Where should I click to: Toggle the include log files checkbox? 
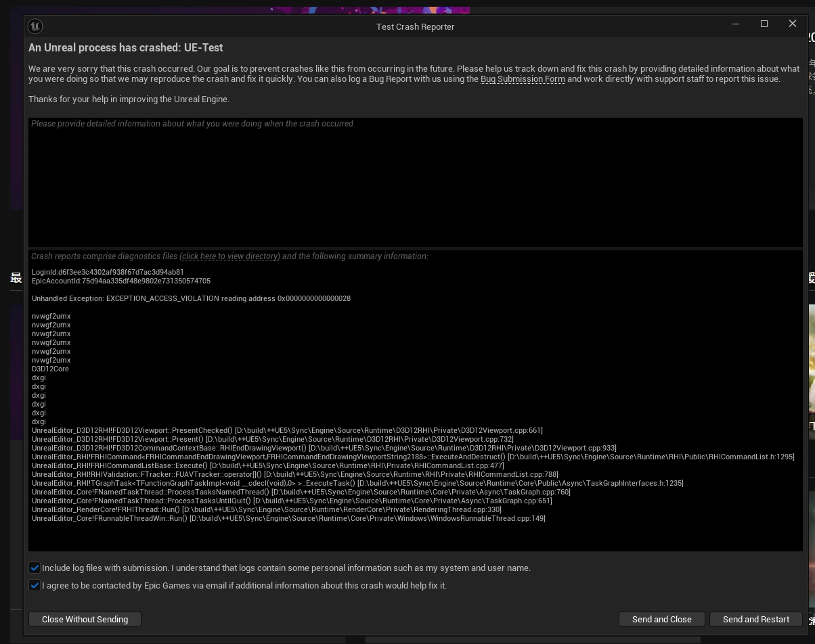pyautogui.click(x=35, y=568)
